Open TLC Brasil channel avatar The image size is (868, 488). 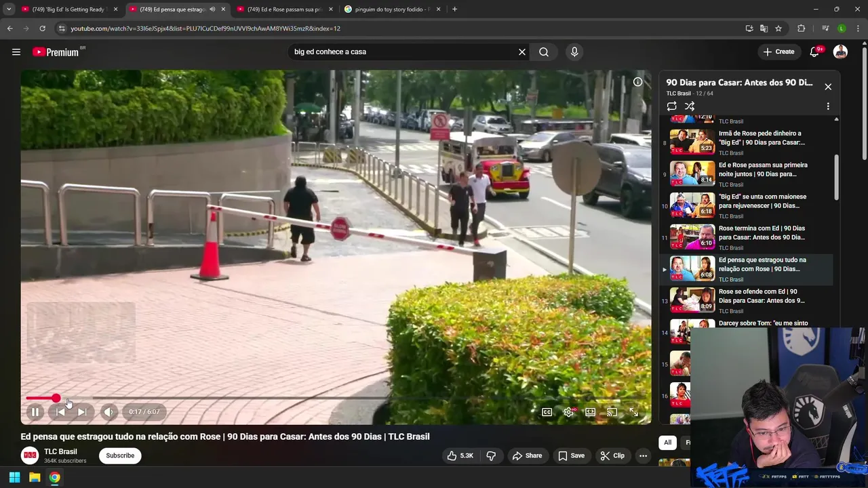point(30,455)
